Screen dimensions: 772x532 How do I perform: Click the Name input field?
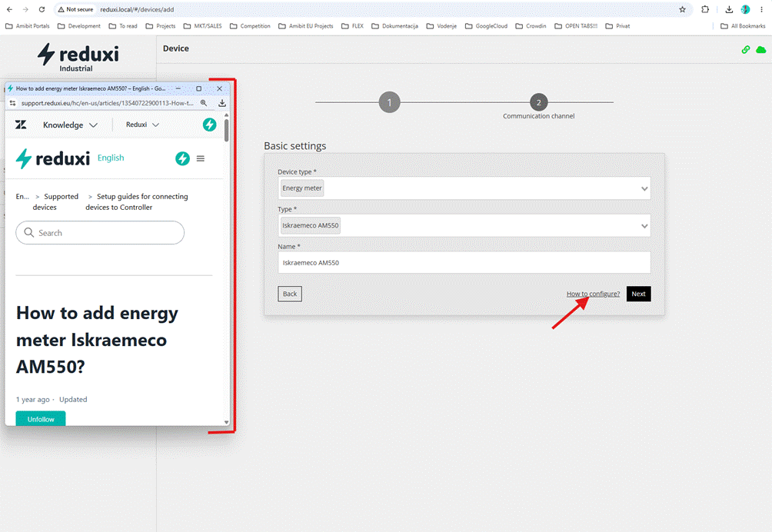pos(464,263)
